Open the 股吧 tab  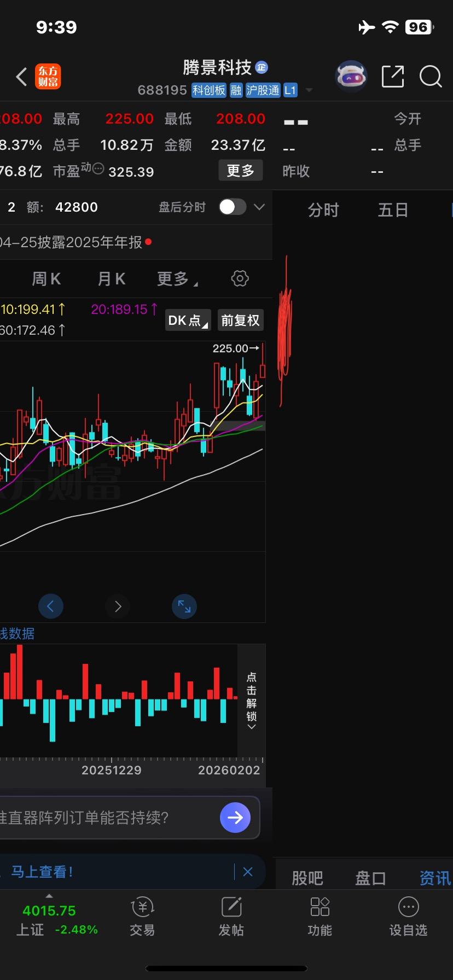pyautogui.click(x=307, y=878)
